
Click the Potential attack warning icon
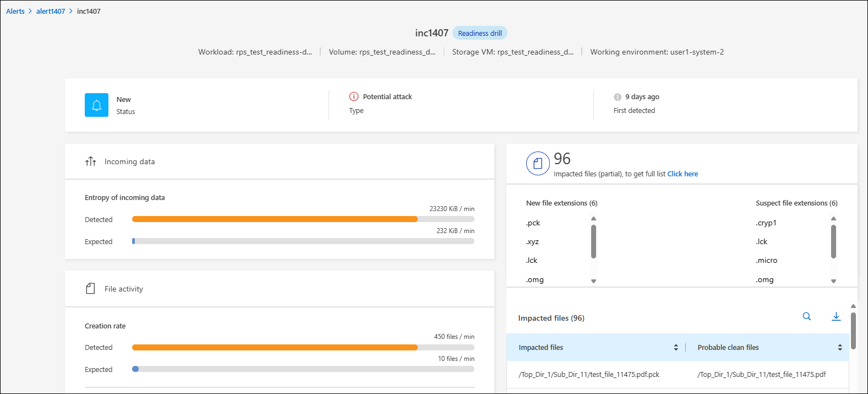[354, 96]
